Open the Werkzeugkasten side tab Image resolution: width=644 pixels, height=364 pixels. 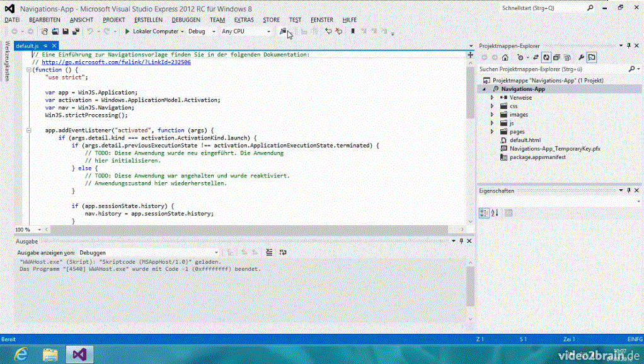coord(7,61)
